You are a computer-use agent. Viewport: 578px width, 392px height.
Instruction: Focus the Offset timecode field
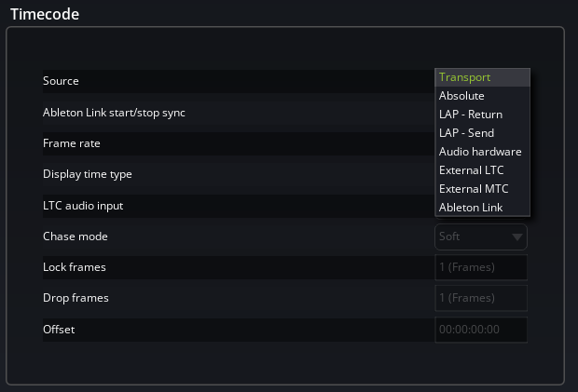[481, 330]
